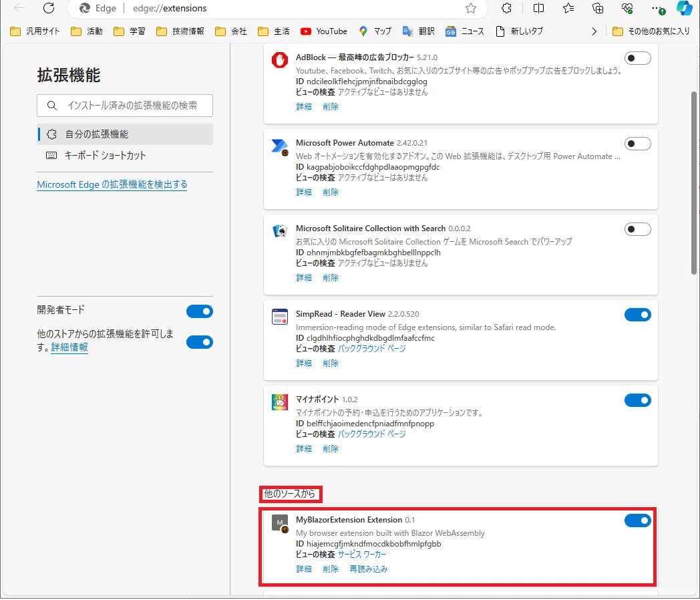Enable Microsoft Solitaire Collection toggle
This screenshot has width=700, height=600.
[x=637, y=229]
